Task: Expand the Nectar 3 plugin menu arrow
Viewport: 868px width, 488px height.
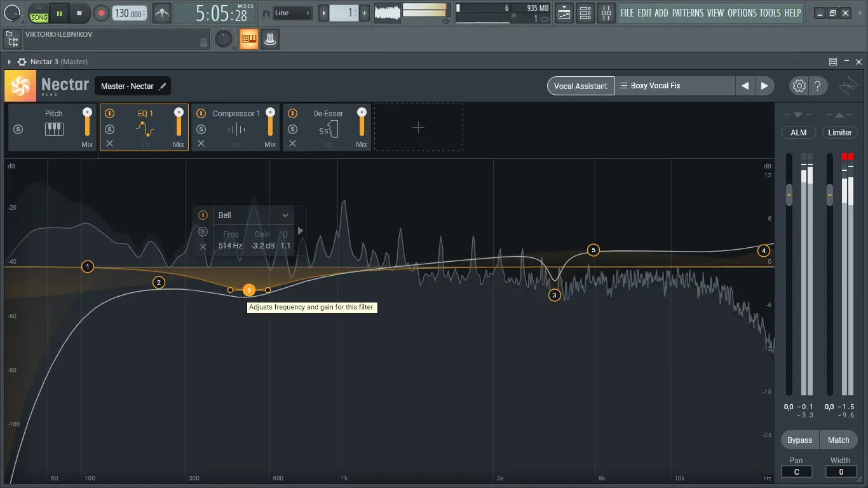Action: click(x=10, y=62)
